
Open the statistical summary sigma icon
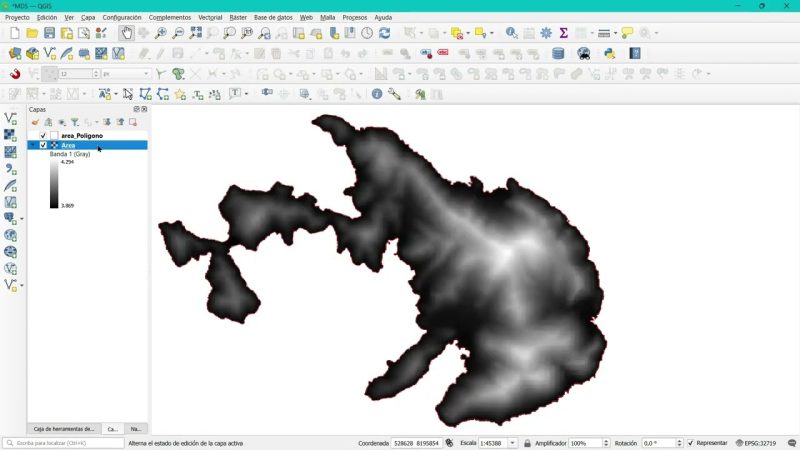563,33
